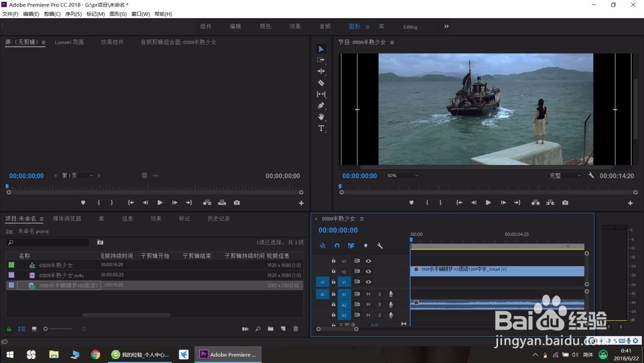The height and width of the screenshot is (363, 644).
Task: Click Extract button in program monitor
Action: 551,202
